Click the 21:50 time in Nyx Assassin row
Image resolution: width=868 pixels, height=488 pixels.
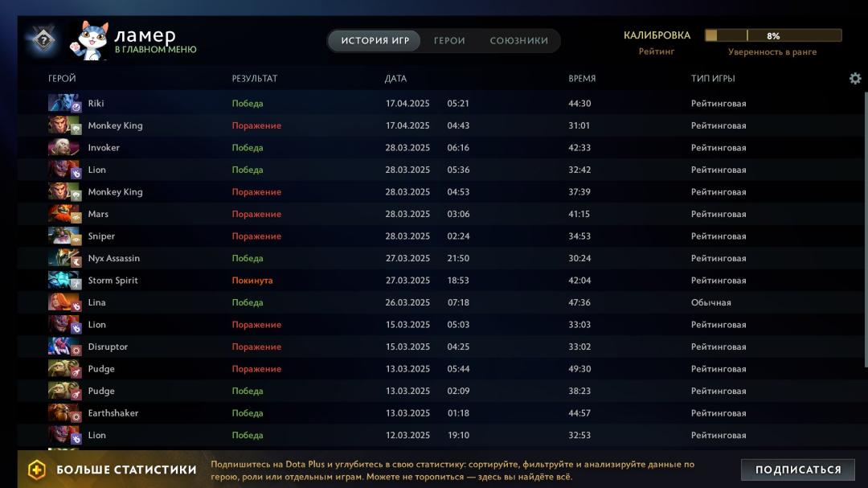click(x=458, y=258)
